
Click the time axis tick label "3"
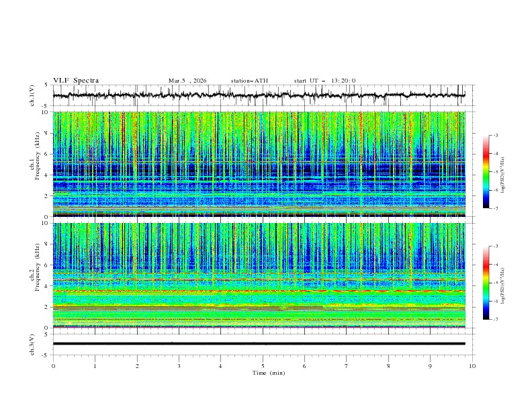[x=179, y=366]
